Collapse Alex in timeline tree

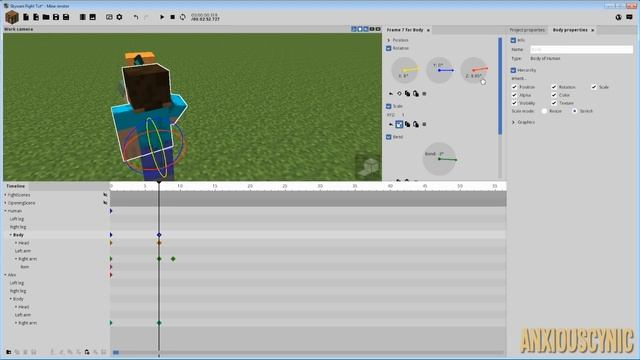(6, 275)
